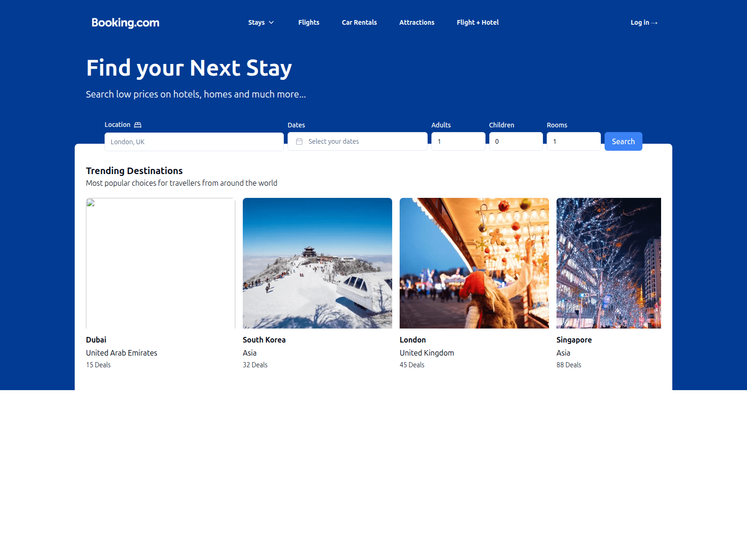Click the calendar icon in Dates field
This screenshot has width=747, height=560.
(x=299, y=141)
